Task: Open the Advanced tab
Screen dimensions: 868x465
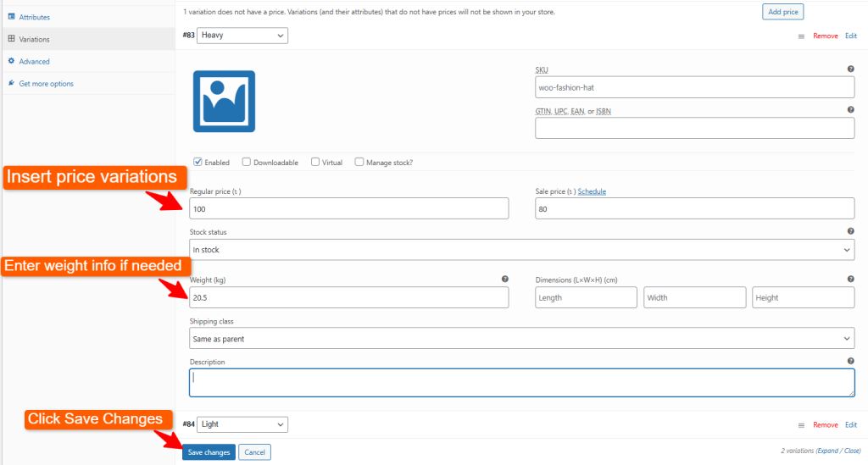Action: (34, 61)
